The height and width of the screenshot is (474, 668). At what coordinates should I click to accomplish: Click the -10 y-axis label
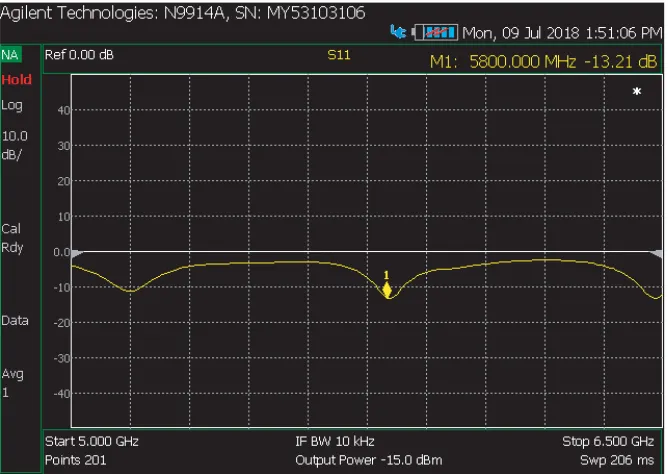tap(62, 287)
